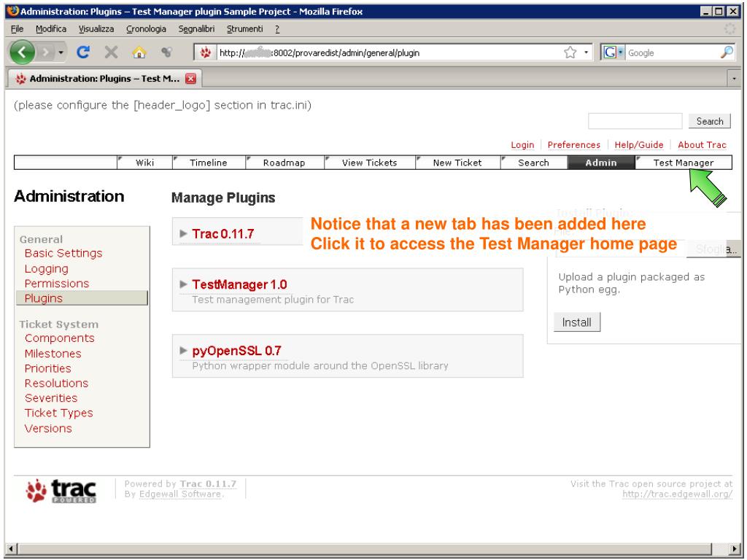Viewport: 747px width, 560px height.
Task: Open the Test Manager navigation tab
Action: click(683, 163)
